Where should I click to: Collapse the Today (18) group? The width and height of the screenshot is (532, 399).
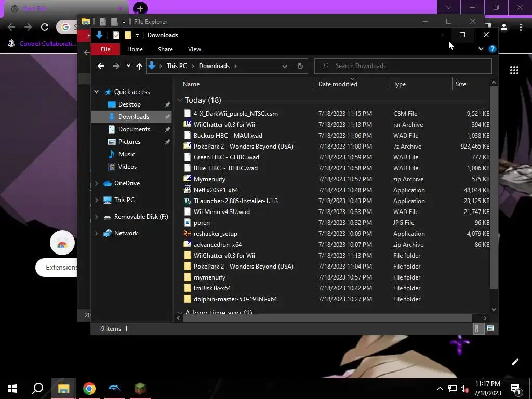click(180, 100)
